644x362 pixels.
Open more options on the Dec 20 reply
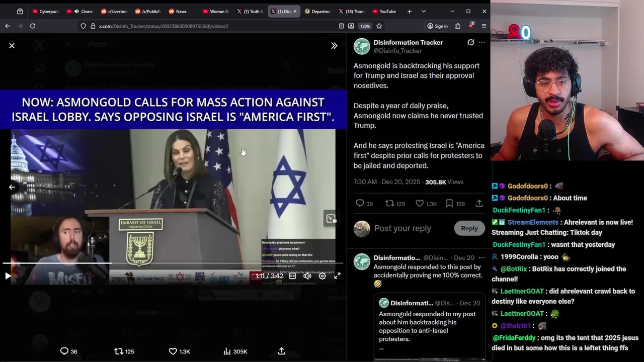(481, 258)
